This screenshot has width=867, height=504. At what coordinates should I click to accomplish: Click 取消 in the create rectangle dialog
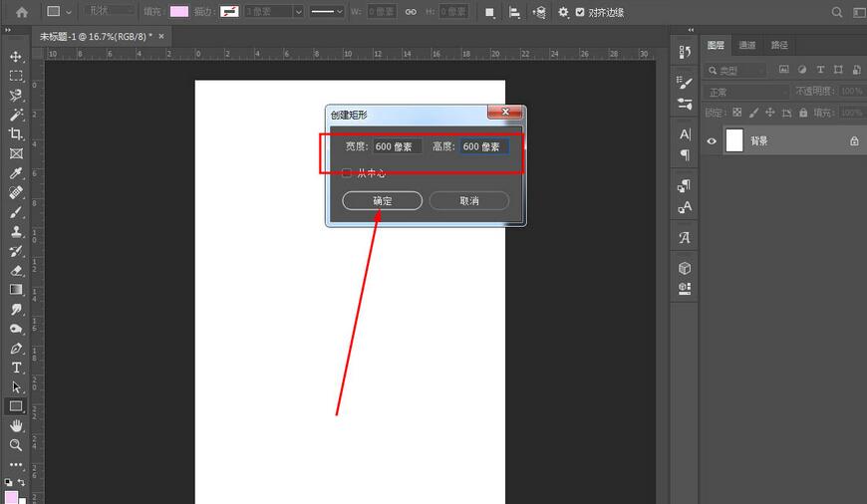point(469,200)
